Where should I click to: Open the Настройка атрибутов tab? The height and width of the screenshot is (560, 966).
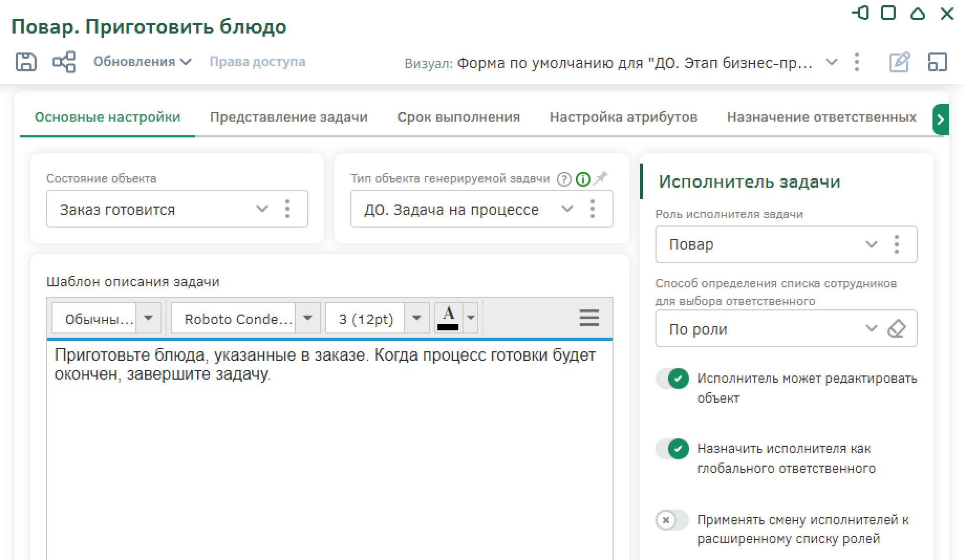point(623,117)
